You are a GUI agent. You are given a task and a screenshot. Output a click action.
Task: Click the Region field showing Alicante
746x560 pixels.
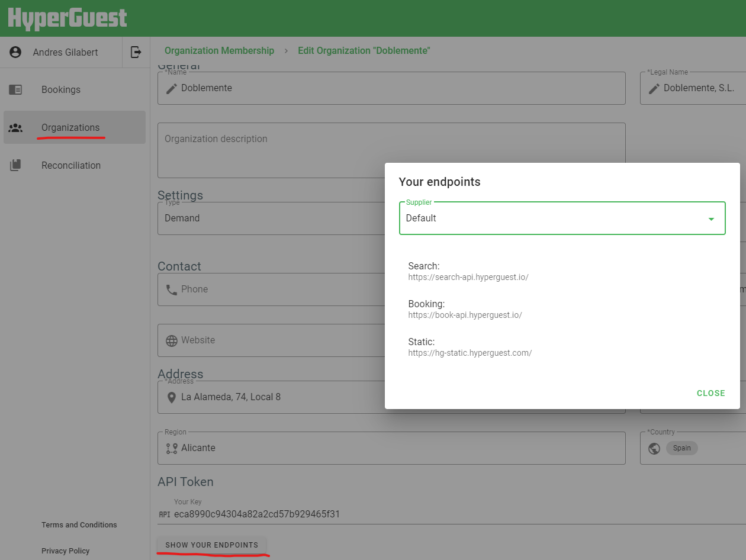point(391,448)
